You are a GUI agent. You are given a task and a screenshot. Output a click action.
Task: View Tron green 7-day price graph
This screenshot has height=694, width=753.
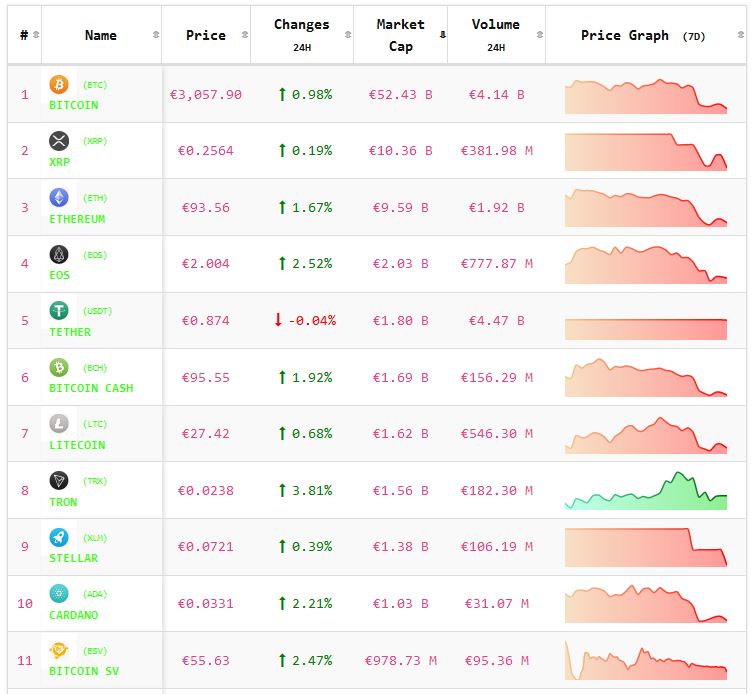(x=645, y=490)
